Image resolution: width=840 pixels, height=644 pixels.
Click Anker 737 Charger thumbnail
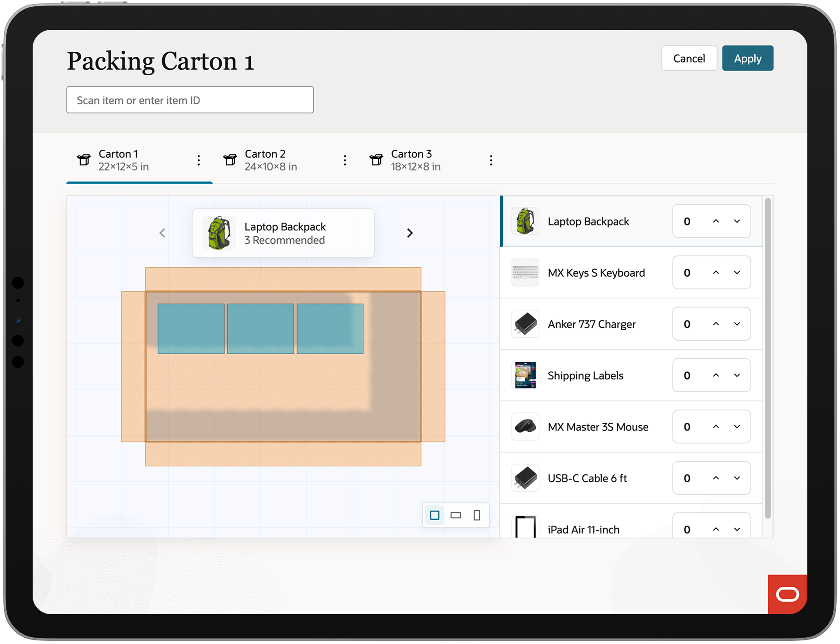(x=525, y=324)
